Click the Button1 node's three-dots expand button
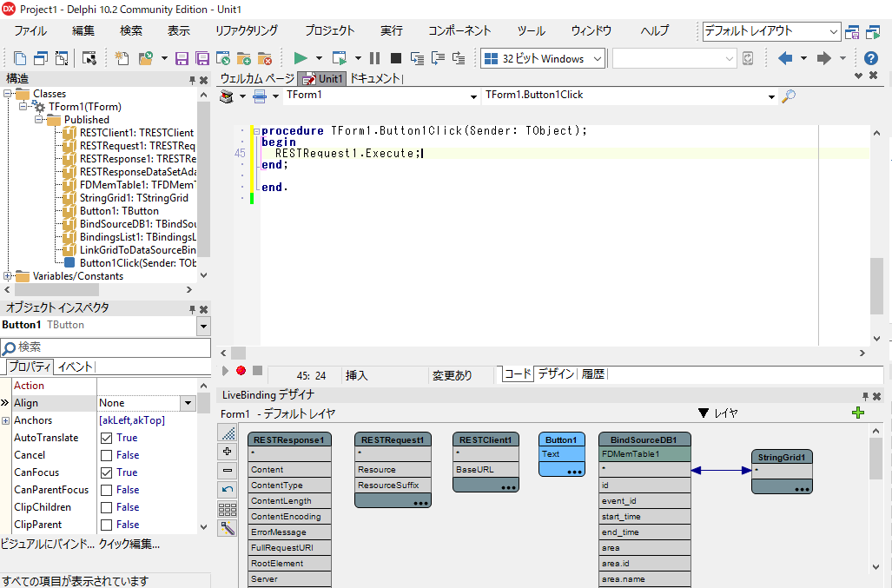The image size is (892, 588). 574,472
